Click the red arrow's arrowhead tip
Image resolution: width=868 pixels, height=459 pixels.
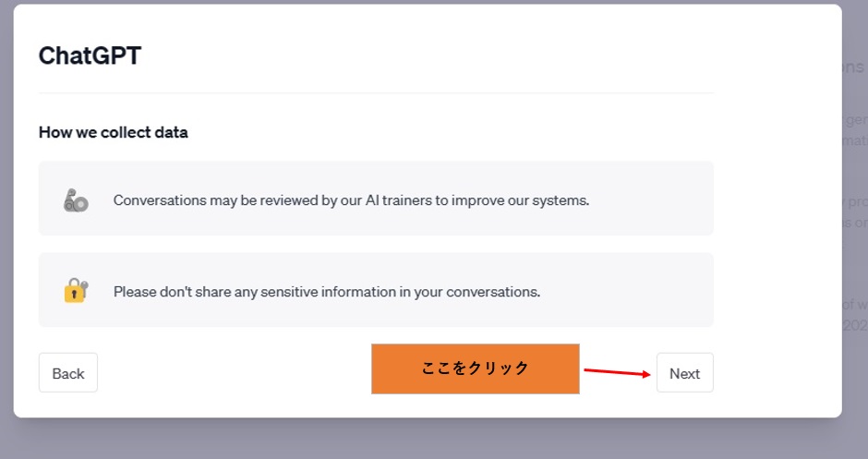(x=648, y=374)
